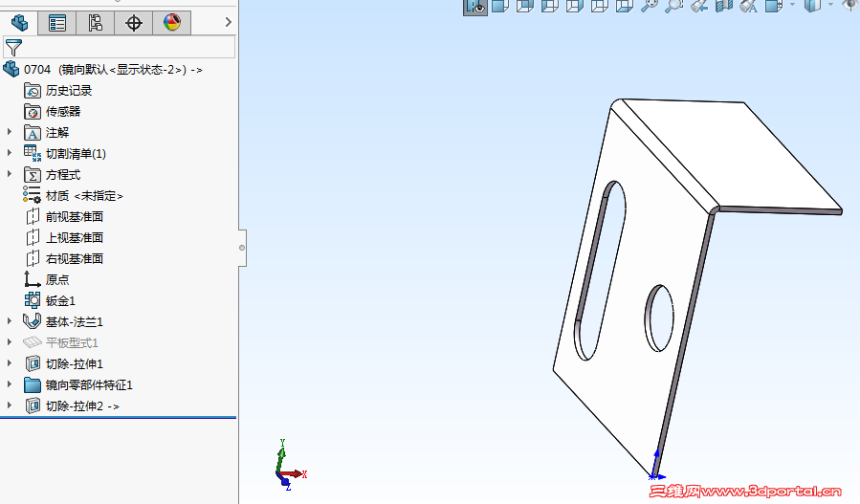This screenshot has width=860, height=504.
Task: Switch to Back view orientation
Action: 525,6
